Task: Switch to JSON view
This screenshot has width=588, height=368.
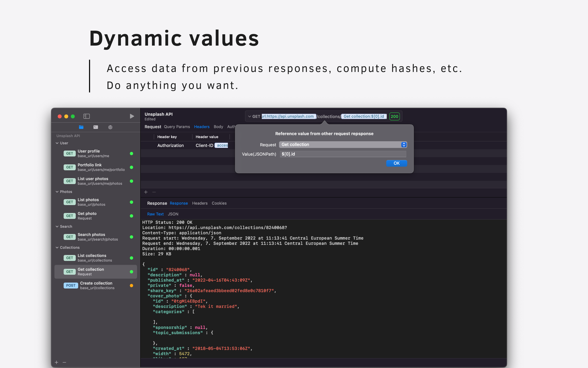Action: (173, 214)
